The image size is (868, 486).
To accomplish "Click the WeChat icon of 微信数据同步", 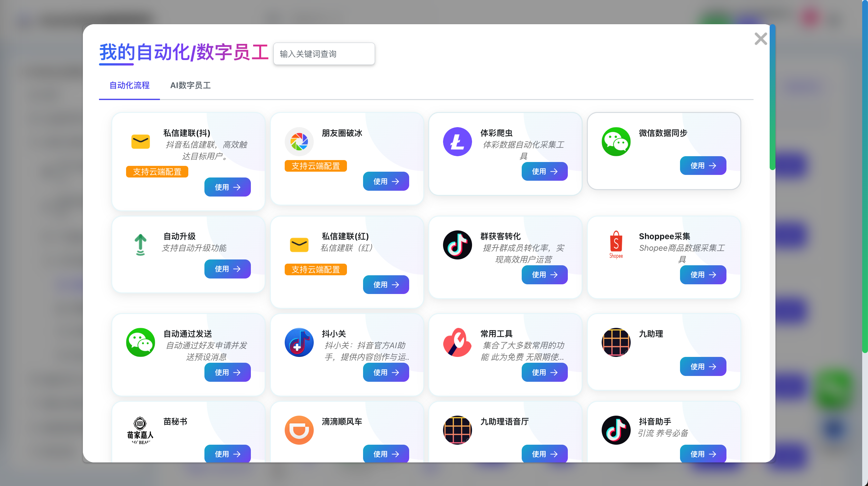I will (616, 142).
